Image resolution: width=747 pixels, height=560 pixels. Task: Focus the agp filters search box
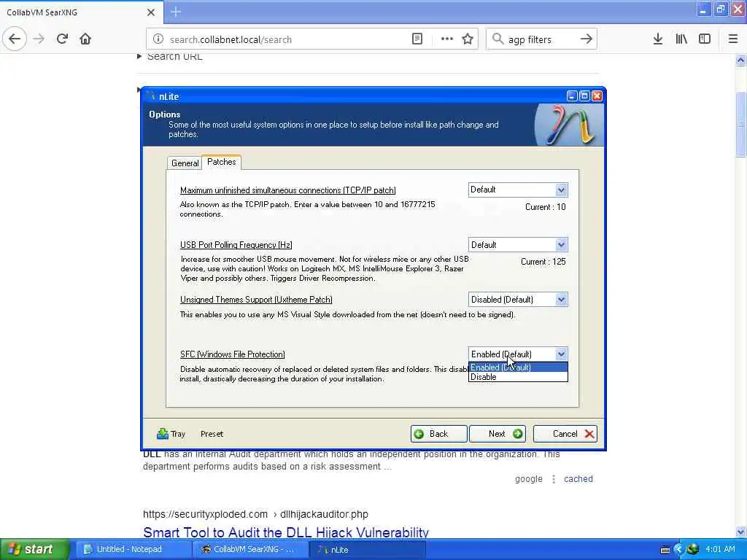click(x=541, y=39)
